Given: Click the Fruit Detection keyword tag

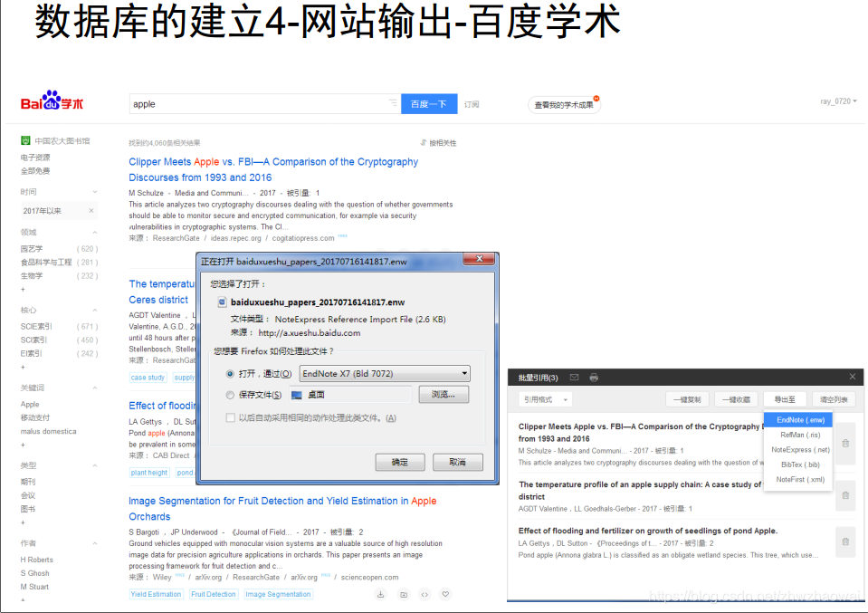Looking at the screenshot, I should (213, 594).
